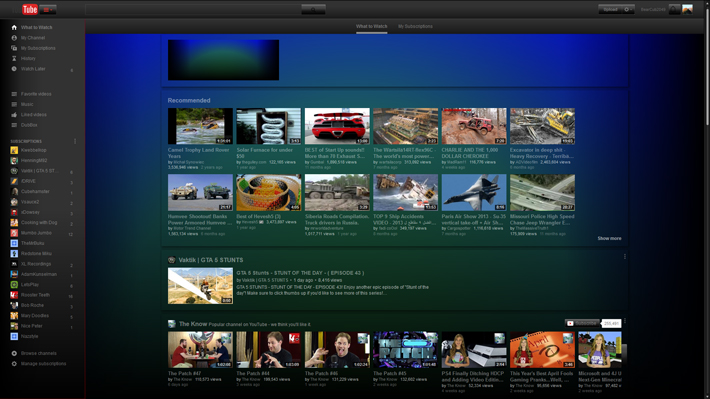Open Nazstyle channel
The height and width of the screenshot is (399, 710).
coord(29,336)
